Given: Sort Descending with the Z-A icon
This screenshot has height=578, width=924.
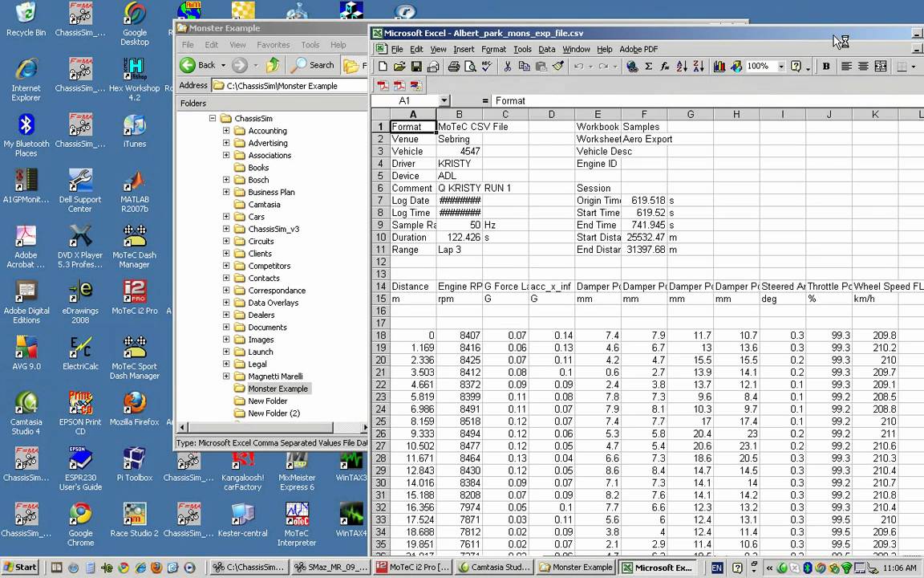Looking at the screenshot, I should tap(699, 67).
